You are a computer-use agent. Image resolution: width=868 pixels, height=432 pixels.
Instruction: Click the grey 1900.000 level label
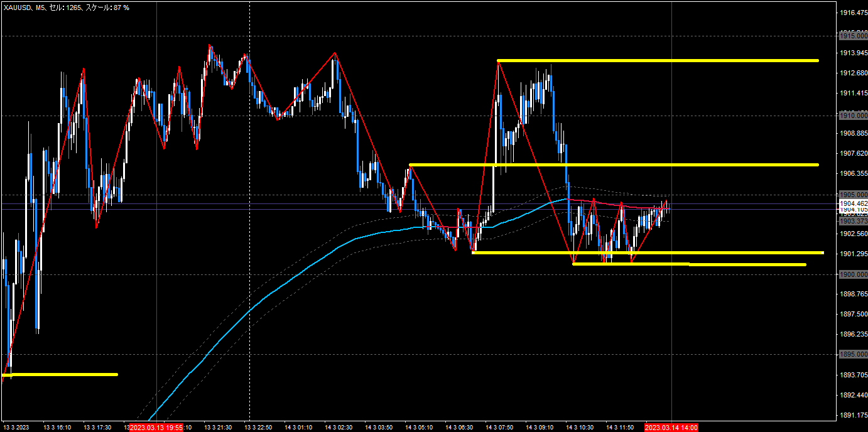click(x=853, y=274)
